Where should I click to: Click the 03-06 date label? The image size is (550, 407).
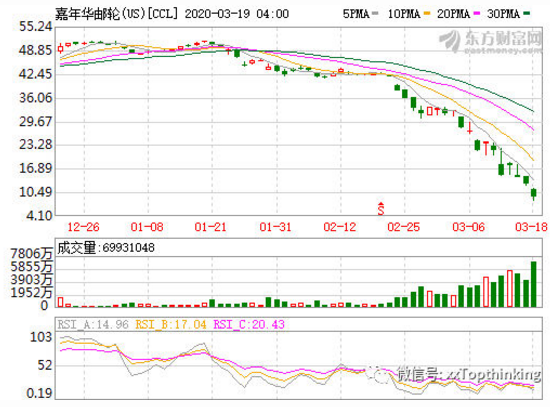tap(468, 227)
